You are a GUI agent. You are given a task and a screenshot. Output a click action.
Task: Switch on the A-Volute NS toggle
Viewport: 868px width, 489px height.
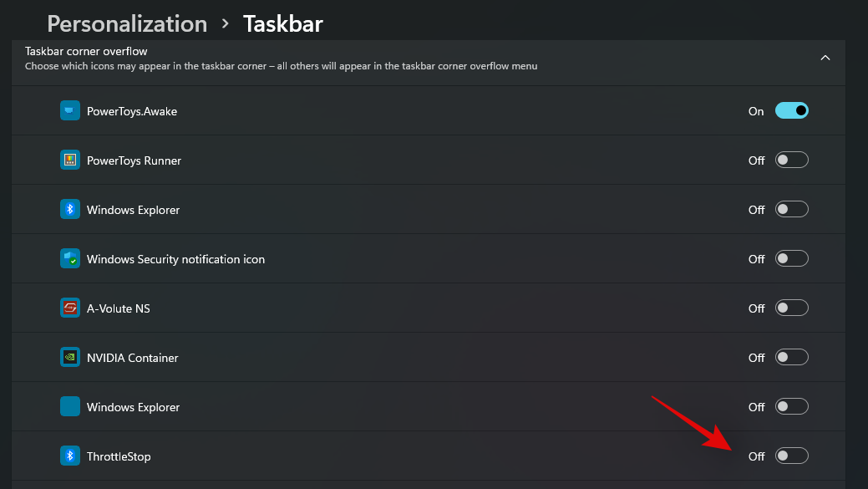[791, 307]
